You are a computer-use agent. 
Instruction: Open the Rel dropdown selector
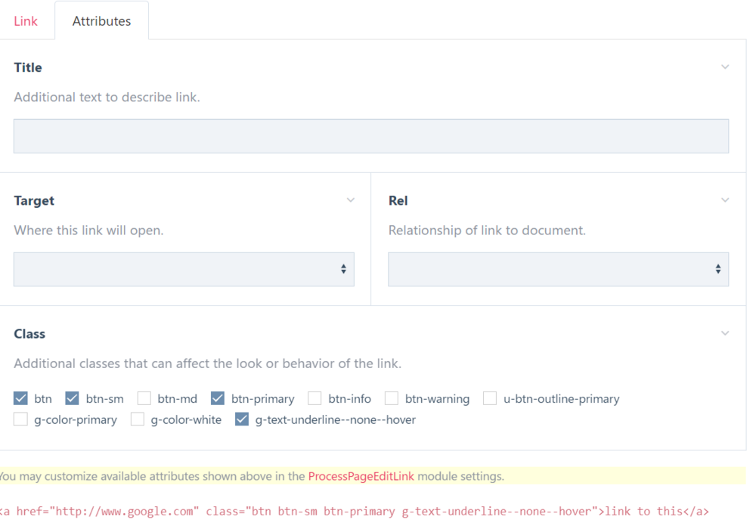click(558, 269)
